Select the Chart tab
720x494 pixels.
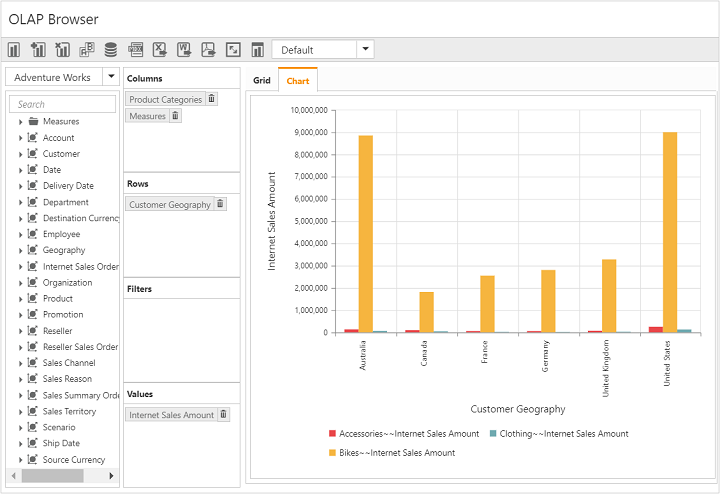point(298,80)
